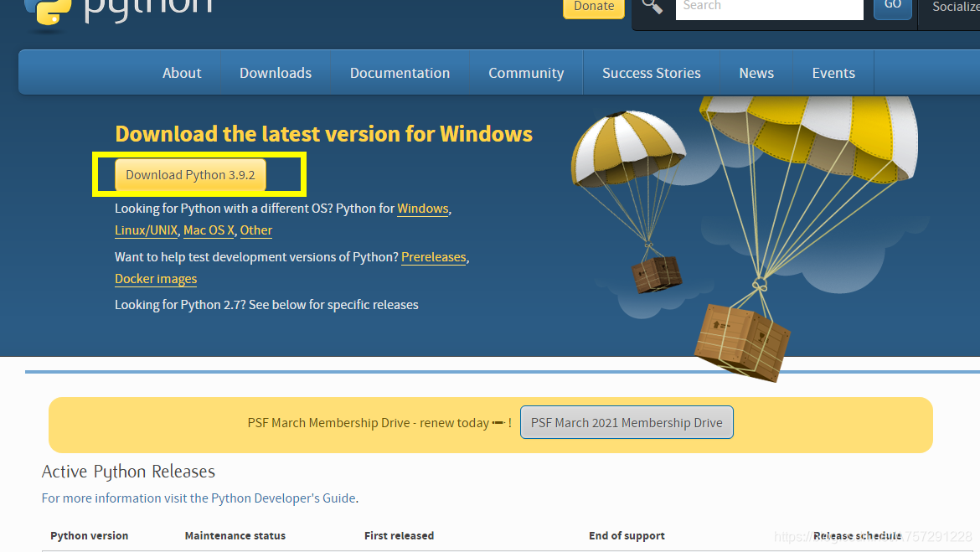980x552 pixels.
Task: Open the About menu item
Action: click(x=182, y=73)
